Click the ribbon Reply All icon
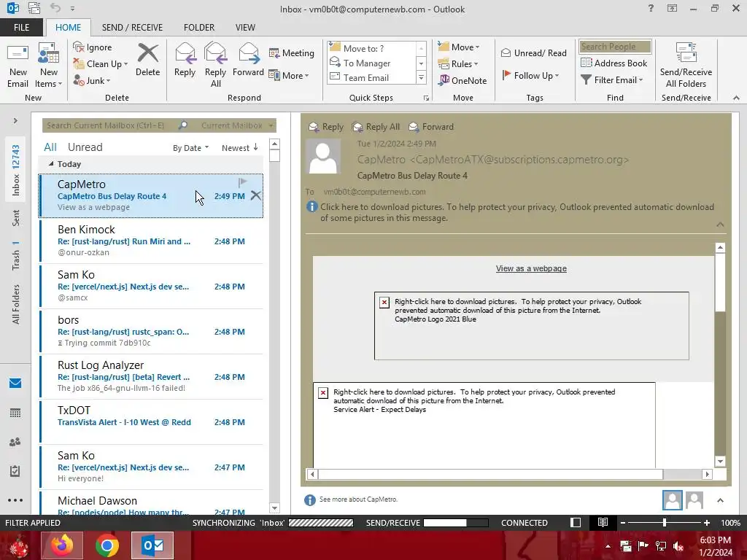The image size is (747, 560). coord(215,65)
